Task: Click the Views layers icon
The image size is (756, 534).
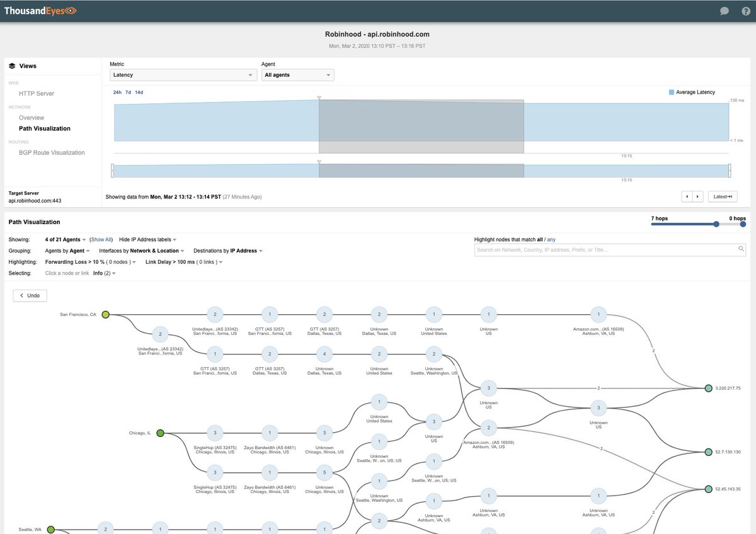Action: click(12, 65)
